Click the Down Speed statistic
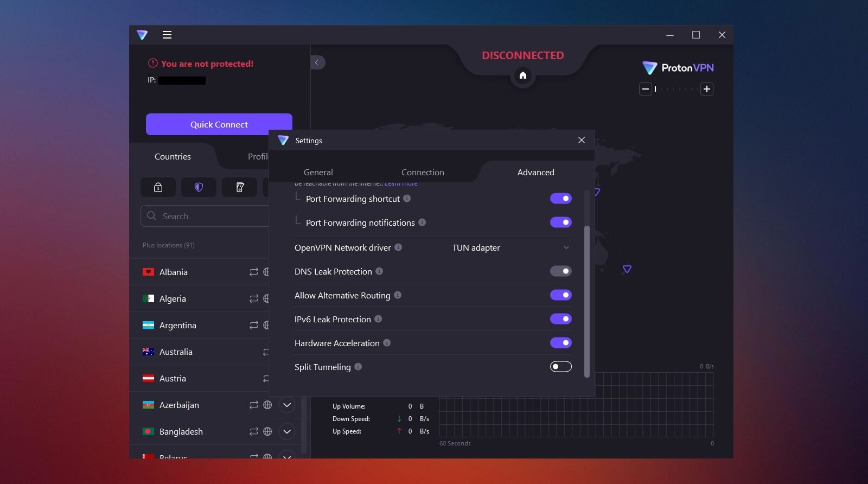 pos(381,419)
